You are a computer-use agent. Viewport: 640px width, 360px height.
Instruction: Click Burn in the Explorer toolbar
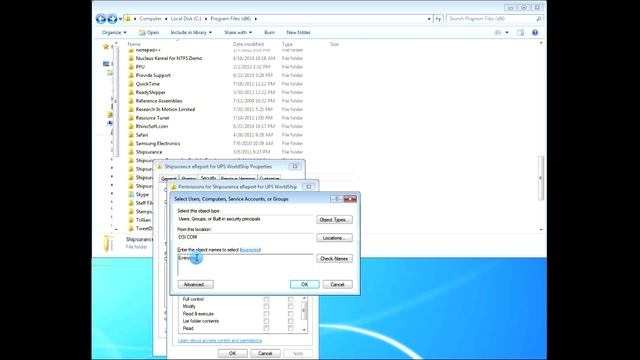269,32
